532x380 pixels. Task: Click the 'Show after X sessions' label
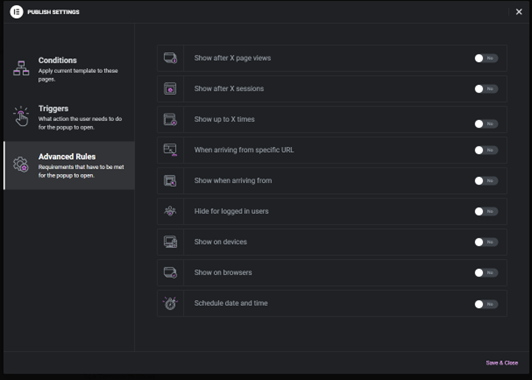coord(229,89)
